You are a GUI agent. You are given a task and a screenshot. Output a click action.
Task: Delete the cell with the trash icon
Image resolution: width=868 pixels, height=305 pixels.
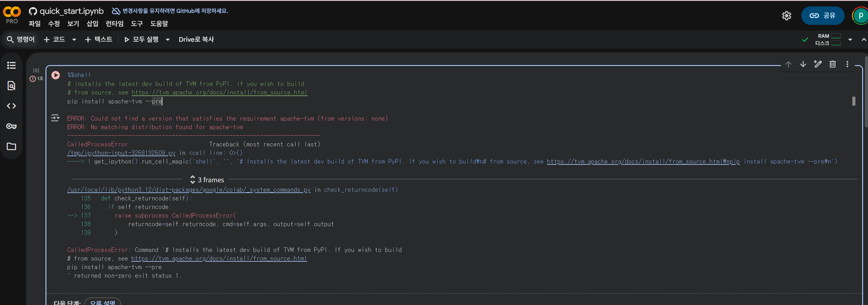832,64
